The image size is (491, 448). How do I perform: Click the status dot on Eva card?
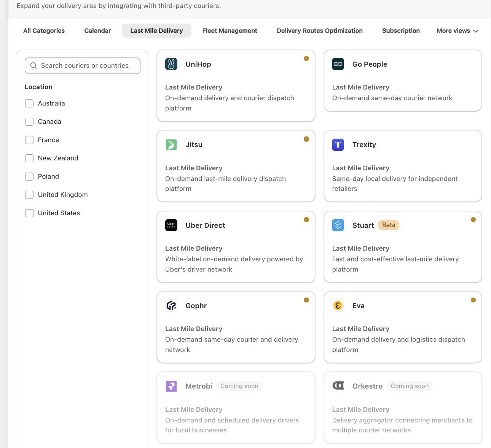473,300
